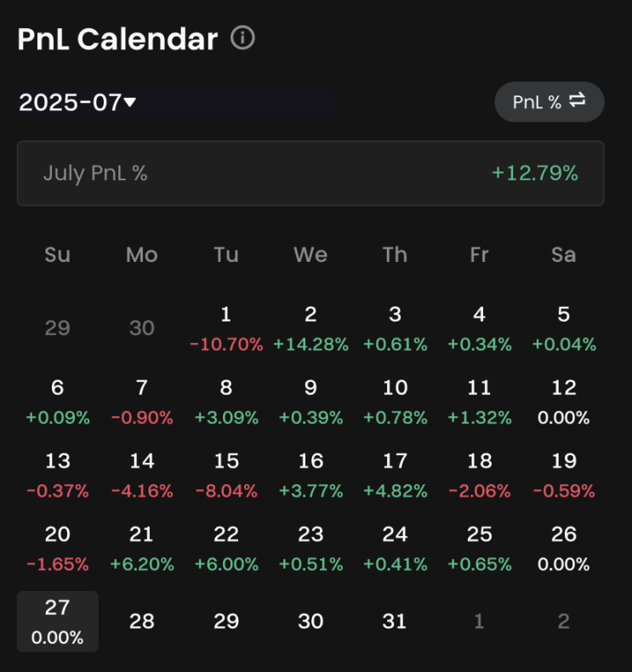632x672 pixels.
Task: Select July 22 with +6.00%
Action: tap(225, 548)
